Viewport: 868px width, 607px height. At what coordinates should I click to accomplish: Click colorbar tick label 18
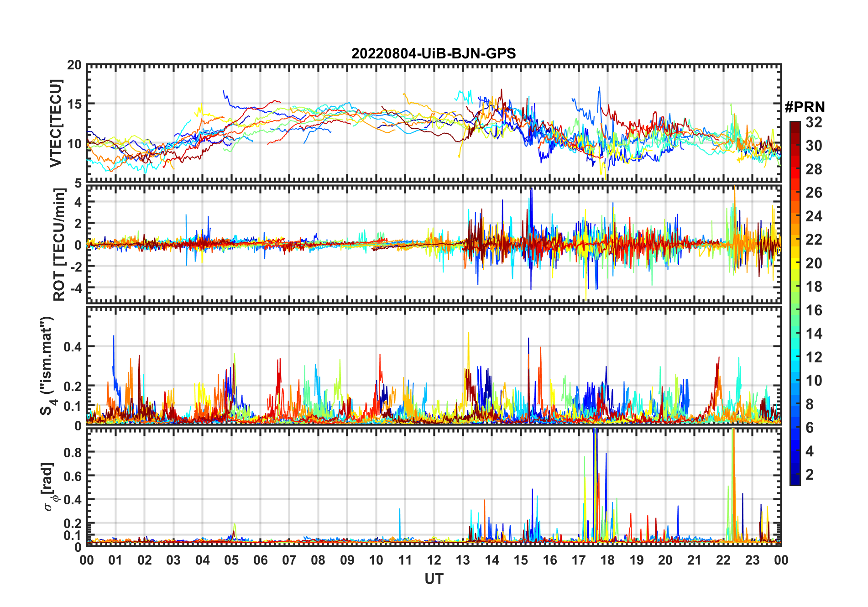tap(814, 287)
